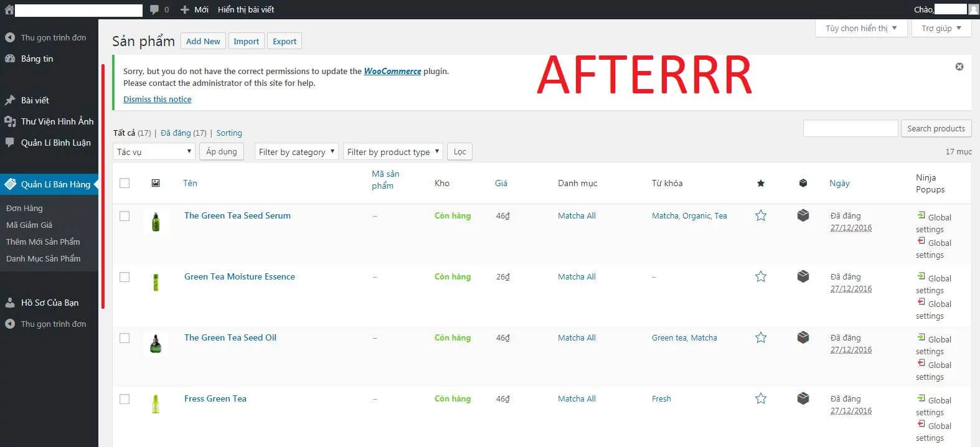Image resolution: width=980 pixels, height=447 pixels.
Task: Sort by the featured star column header
Action: 760,183
